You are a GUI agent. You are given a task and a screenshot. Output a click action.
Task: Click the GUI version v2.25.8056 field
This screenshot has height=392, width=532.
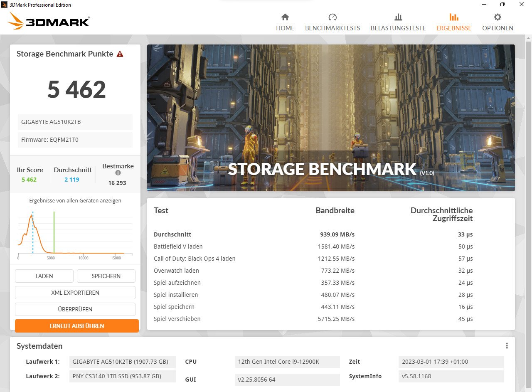pos(287,380)
